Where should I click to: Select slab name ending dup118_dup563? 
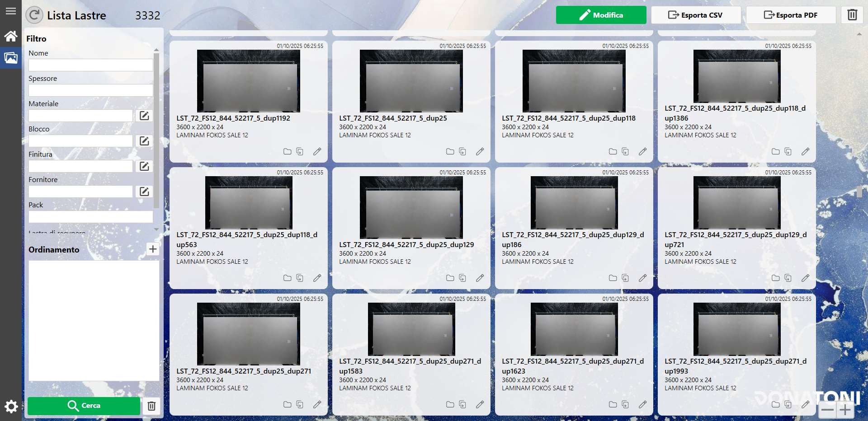(x=247, y=239)
